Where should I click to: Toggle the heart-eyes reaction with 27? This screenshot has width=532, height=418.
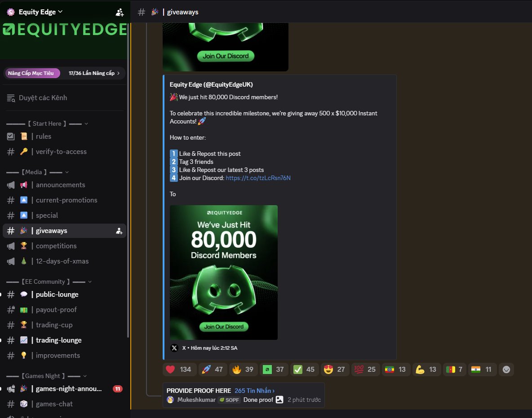coord(335,369)
